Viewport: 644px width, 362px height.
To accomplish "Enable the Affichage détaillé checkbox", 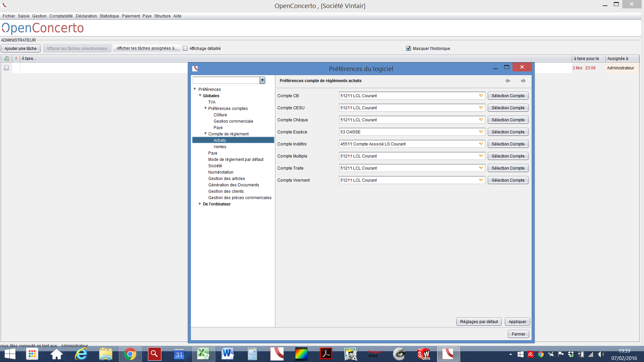I will tap(185, 49).
